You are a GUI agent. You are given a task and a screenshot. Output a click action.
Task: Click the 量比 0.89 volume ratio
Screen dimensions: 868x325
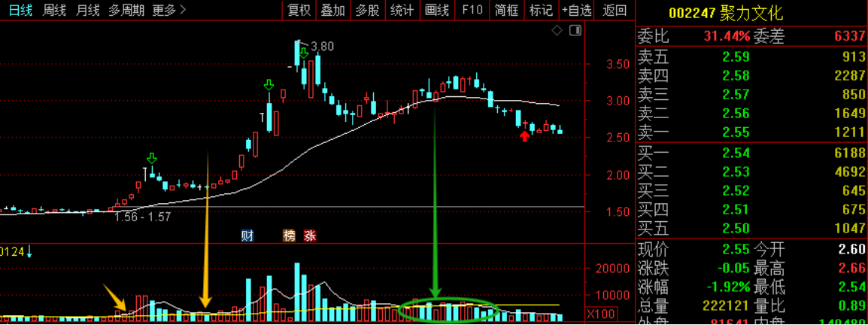[853, 306]
